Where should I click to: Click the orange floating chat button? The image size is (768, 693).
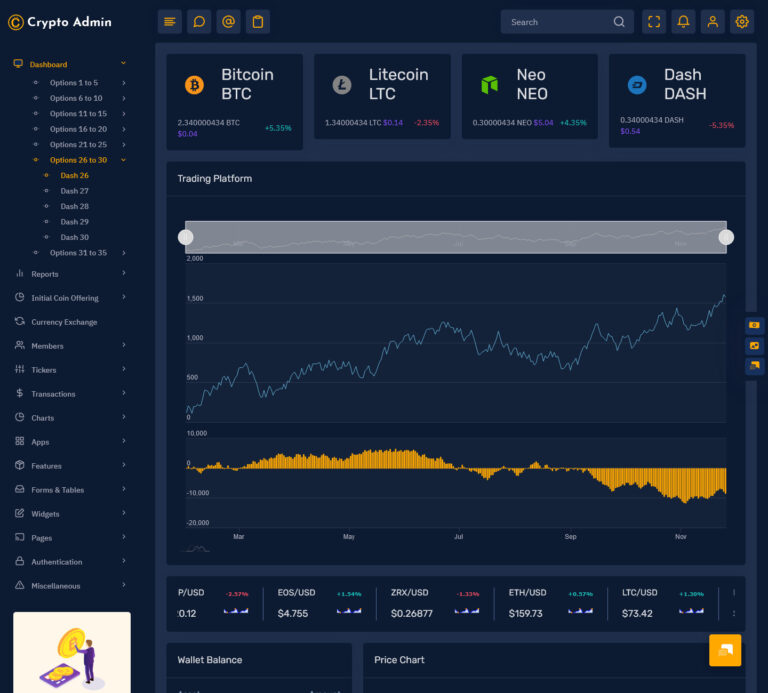tap(725, 650)
